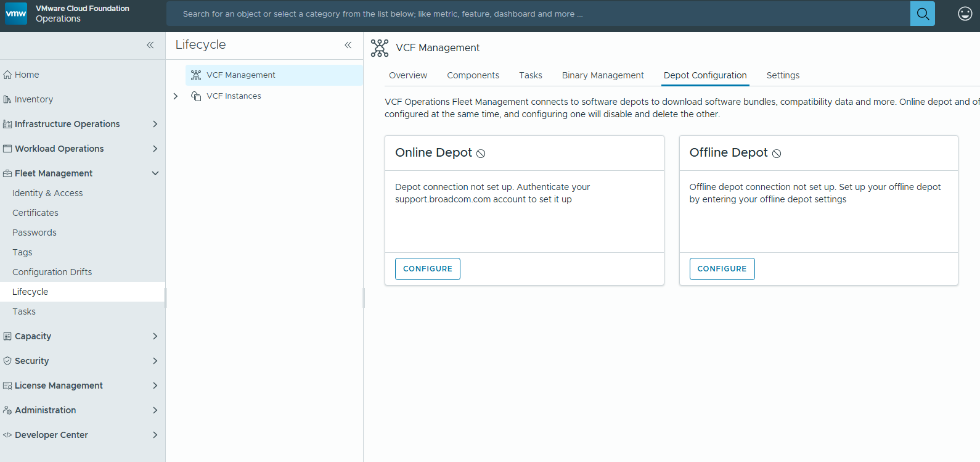Collapse the Fleet Management section
This screenshot has height=462, width=980.
pos(155,173)
